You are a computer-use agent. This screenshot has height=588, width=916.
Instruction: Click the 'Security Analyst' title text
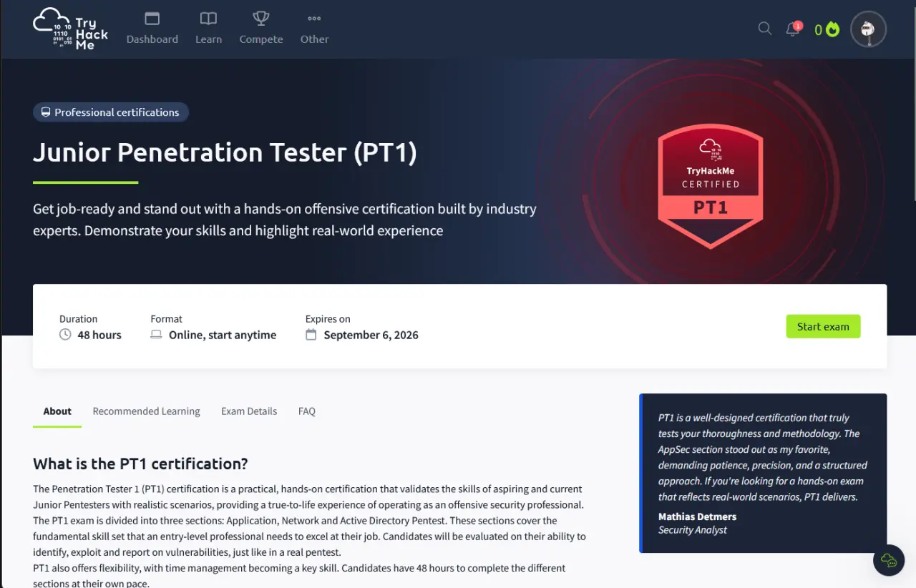[693, 530]
